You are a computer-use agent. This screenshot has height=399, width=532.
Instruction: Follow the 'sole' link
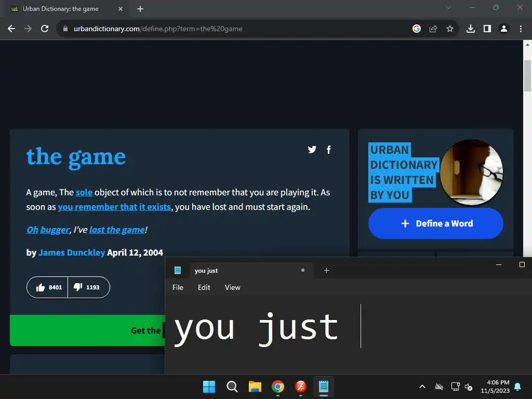tap(84, 192)
